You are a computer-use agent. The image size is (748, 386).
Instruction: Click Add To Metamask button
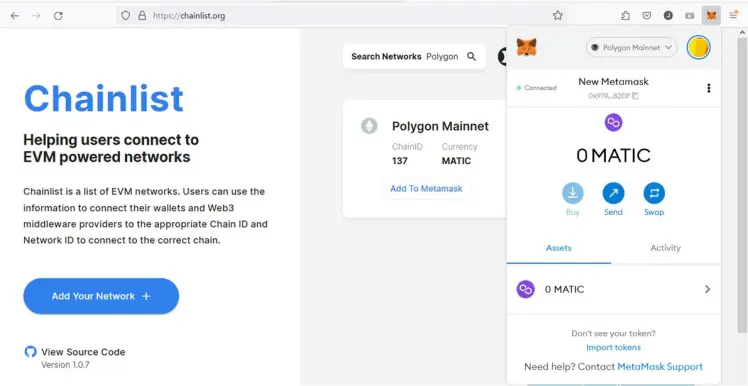click(426, 188)
